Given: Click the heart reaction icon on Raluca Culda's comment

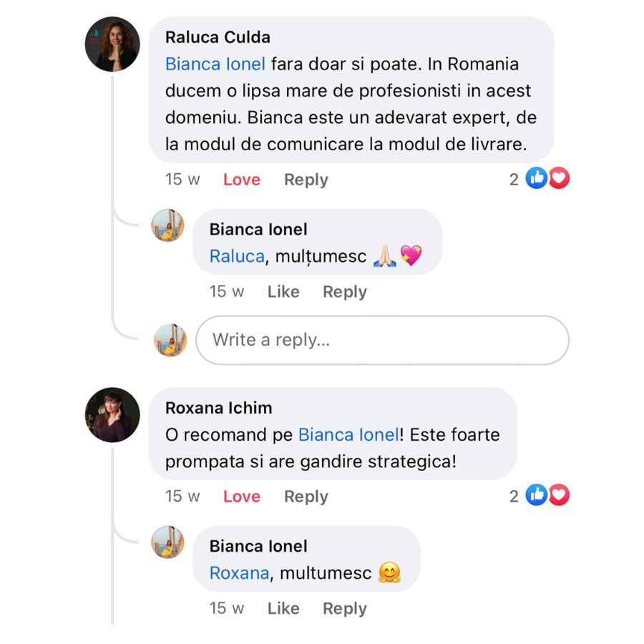Looking at the screenshot, I should point(559,179).
